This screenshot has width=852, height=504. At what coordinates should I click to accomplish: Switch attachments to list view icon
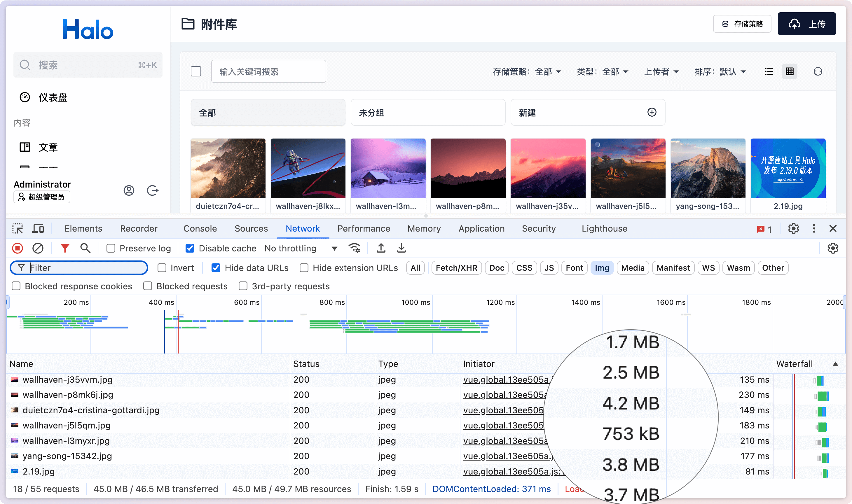pos(769,71)
